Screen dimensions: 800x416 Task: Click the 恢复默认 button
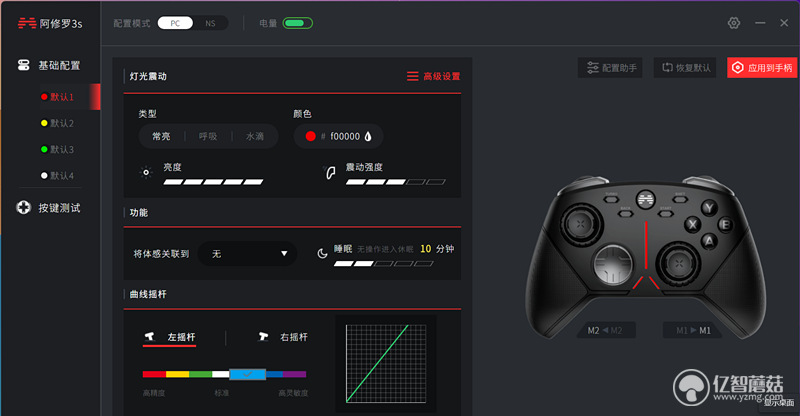tap(685, 67)
